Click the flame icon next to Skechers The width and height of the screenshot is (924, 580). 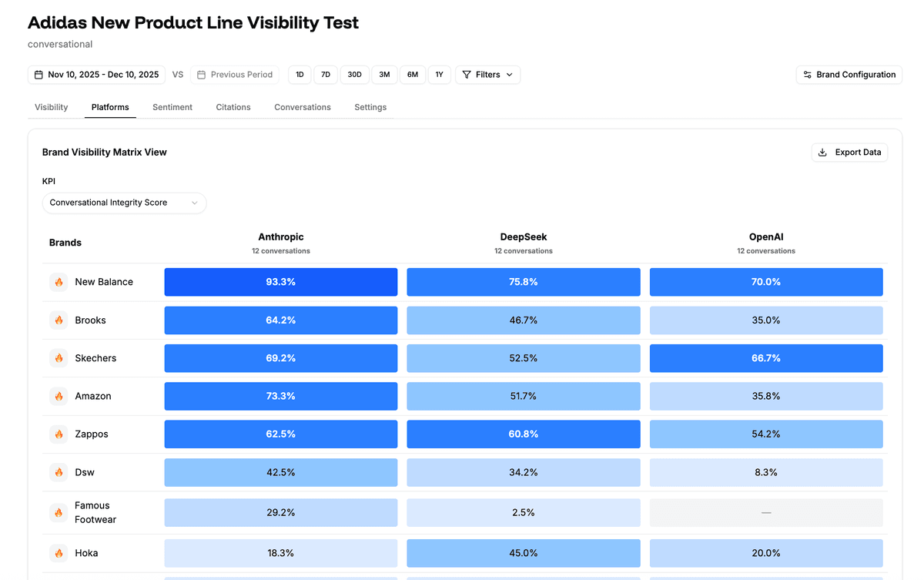pos(59,358)
